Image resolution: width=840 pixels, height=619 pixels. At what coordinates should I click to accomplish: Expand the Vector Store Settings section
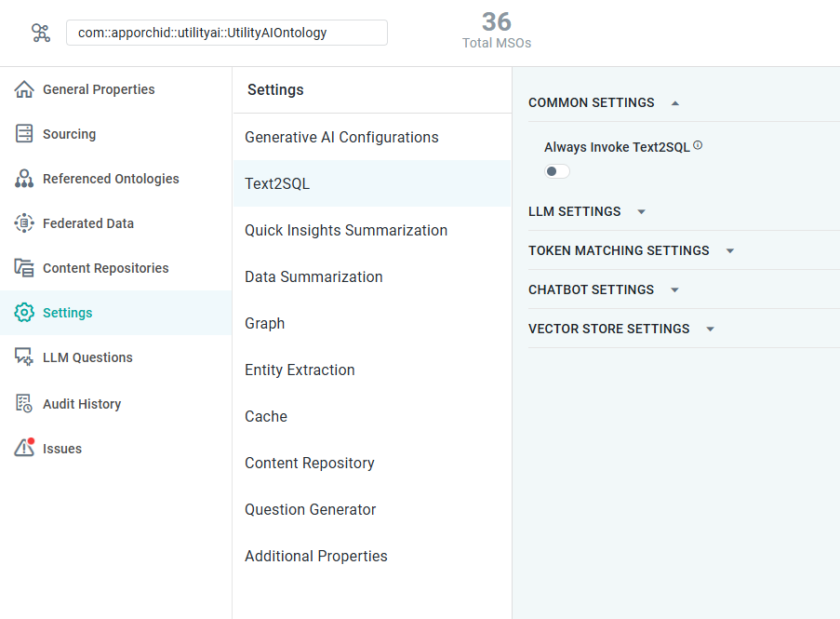pos(710,330)
